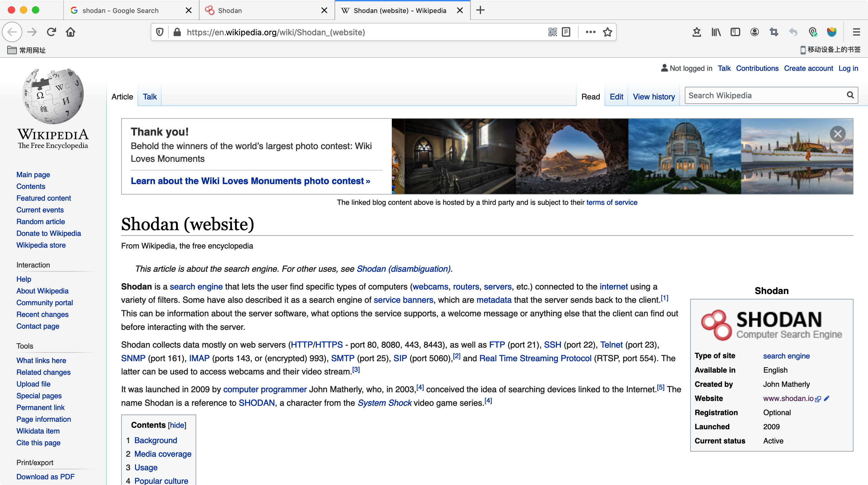Image resolution: width=868 pixels, height=485 pixels.
Task: Open the 常用网址 bookmarks folder
Action: pos(26,50)
